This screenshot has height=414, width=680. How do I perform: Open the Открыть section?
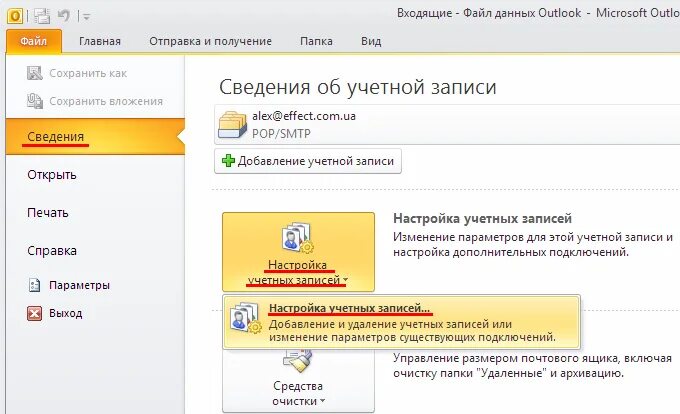(x=52, y=175)
